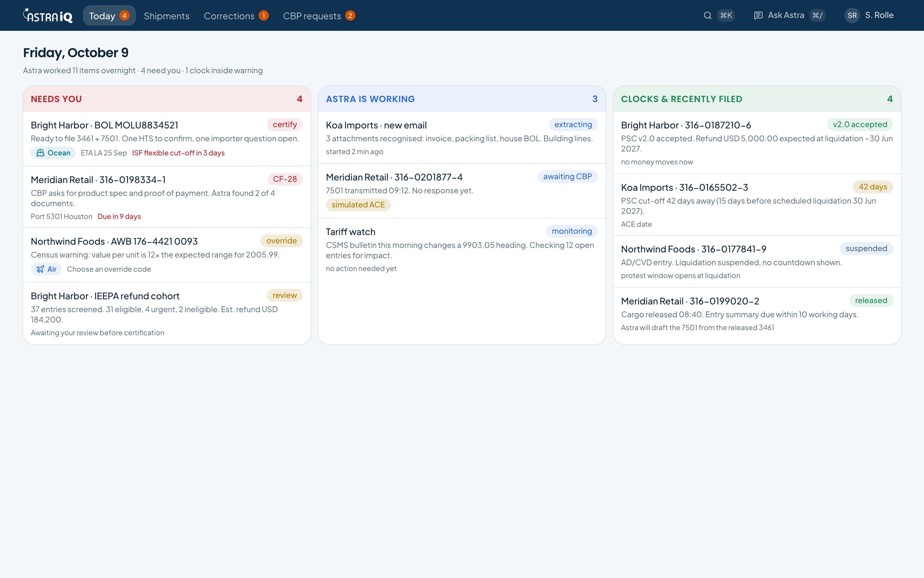Click the Today tab's orange 4 badge
Screen dimensions: 924x578
point(124,16)
